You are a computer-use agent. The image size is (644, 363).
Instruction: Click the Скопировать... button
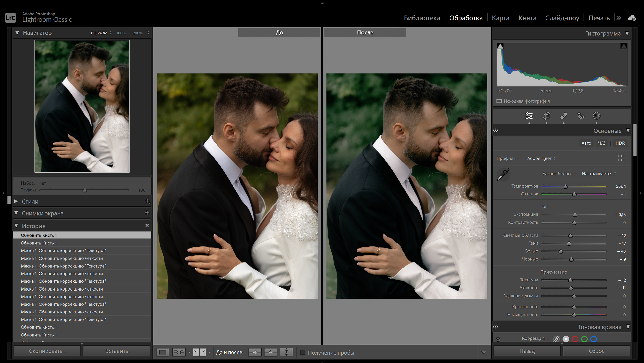(x=47, y=351)
